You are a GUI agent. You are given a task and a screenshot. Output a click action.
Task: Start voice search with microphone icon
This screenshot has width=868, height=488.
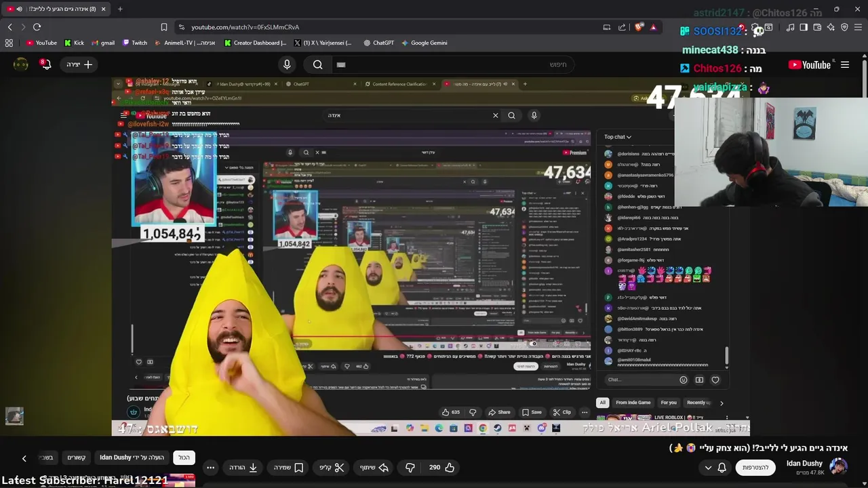287,64
